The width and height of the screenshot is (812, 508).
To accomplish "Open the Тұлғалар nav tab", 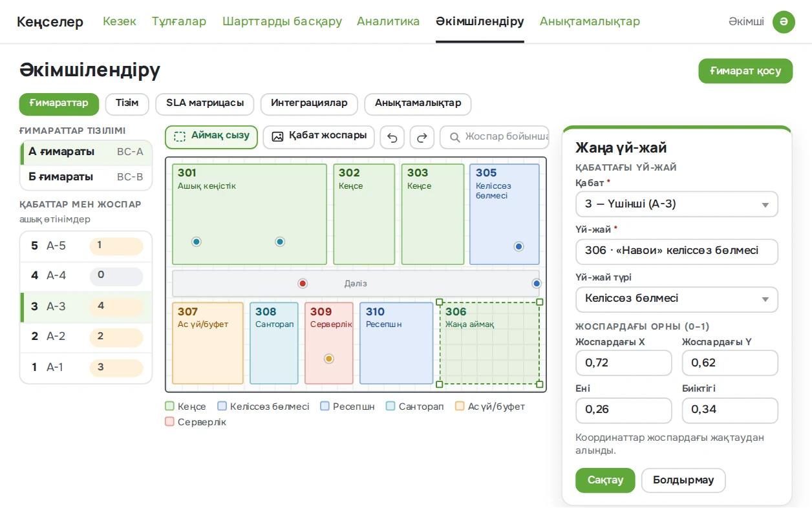I will [x=179, y=22].
